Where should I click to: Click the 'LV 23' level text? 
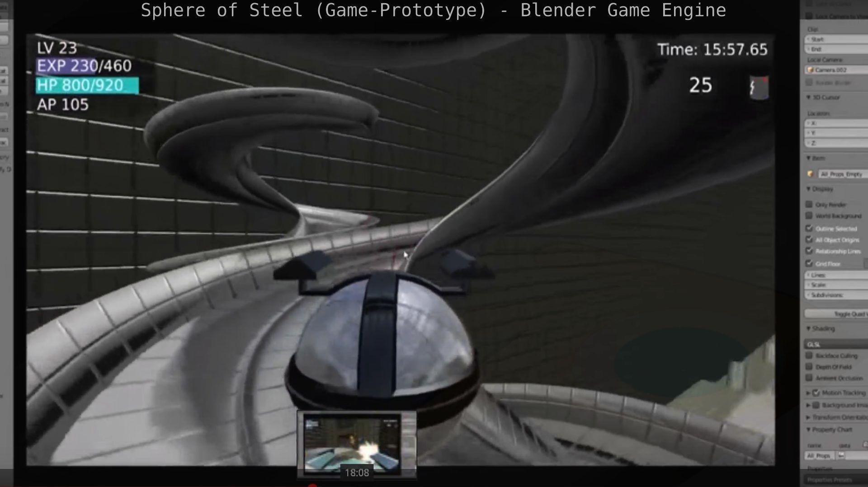[57, 48]
